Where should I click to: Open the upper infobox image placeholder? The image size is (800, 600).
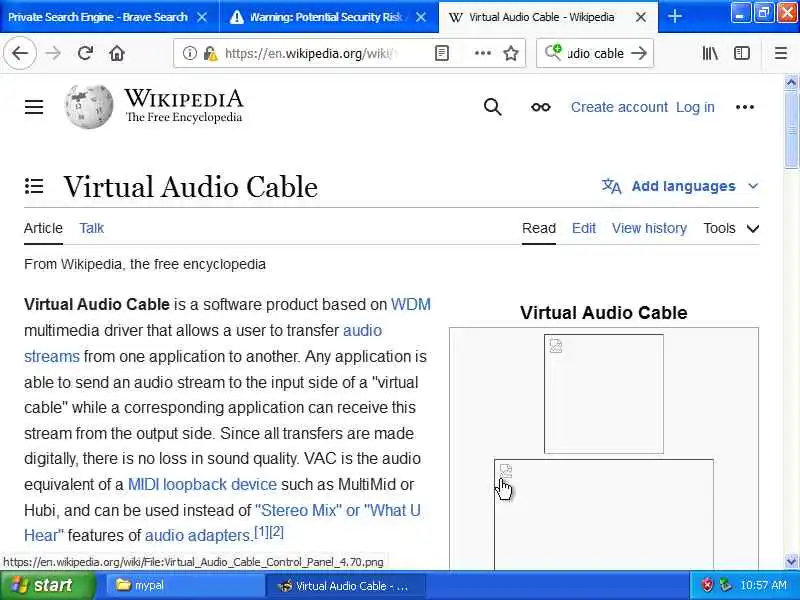(x=604, y=393)
